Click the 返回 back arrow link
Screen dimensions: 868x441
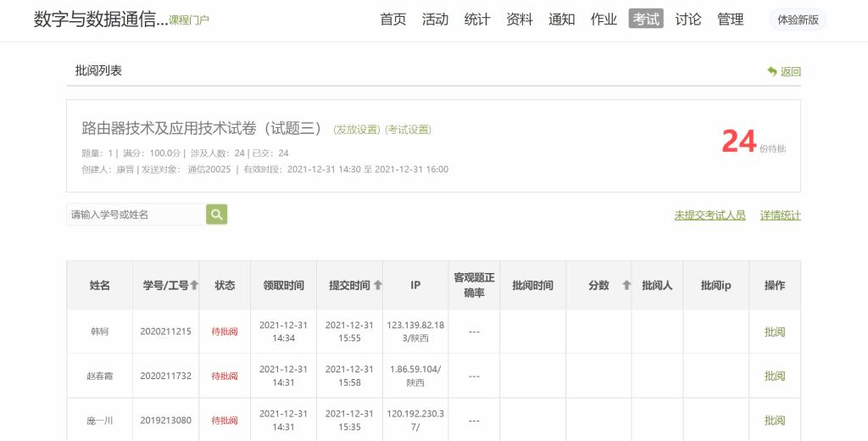click(784, 72)
